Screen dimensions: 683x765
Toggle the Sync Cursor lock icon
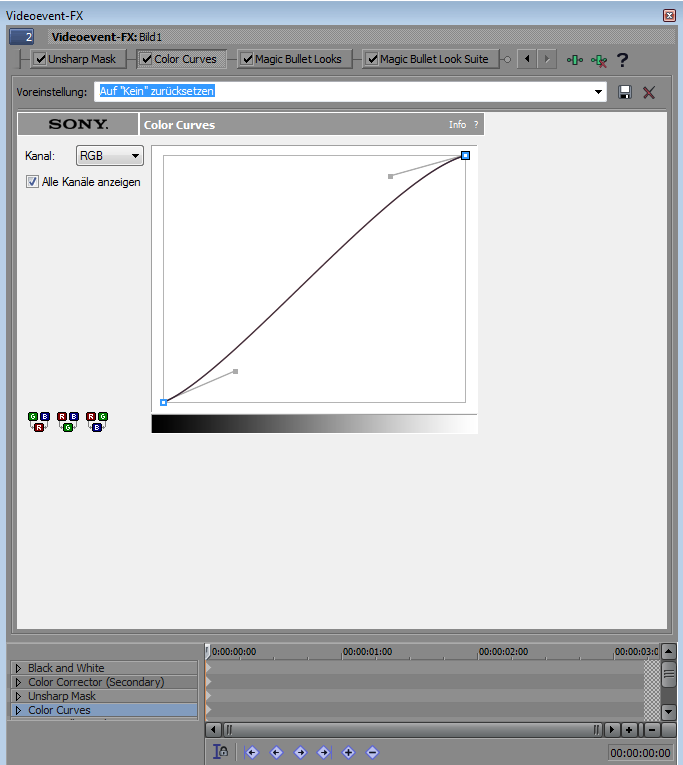click(221, 752)
